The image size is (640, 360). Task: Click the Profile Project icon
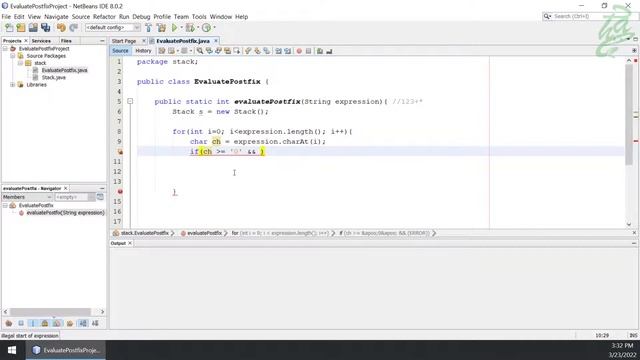point(207,27)
